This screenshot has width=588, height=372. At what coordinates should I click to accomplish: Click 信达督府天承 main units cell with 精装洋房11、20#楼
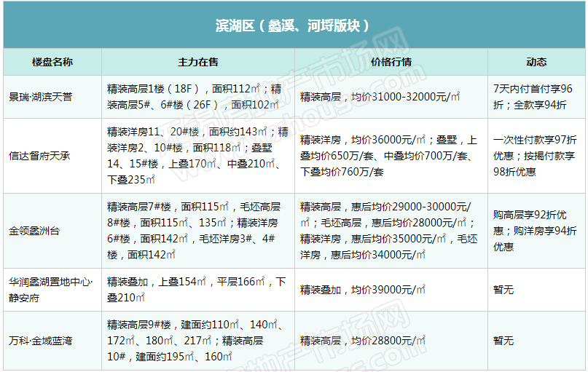point(197,156)
